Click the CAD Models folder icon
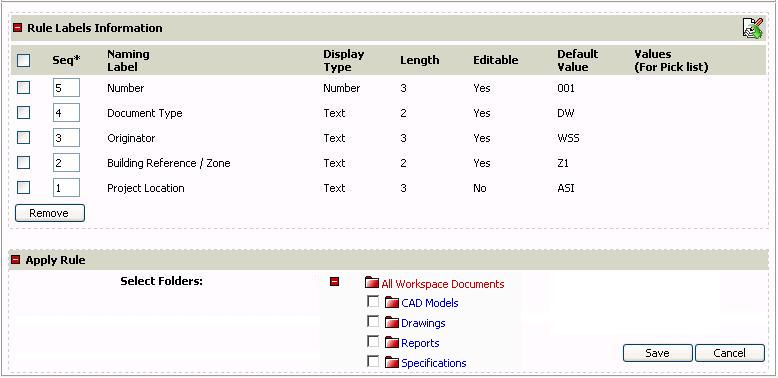The height and width of the screenshot is (378, 778). 392,303
